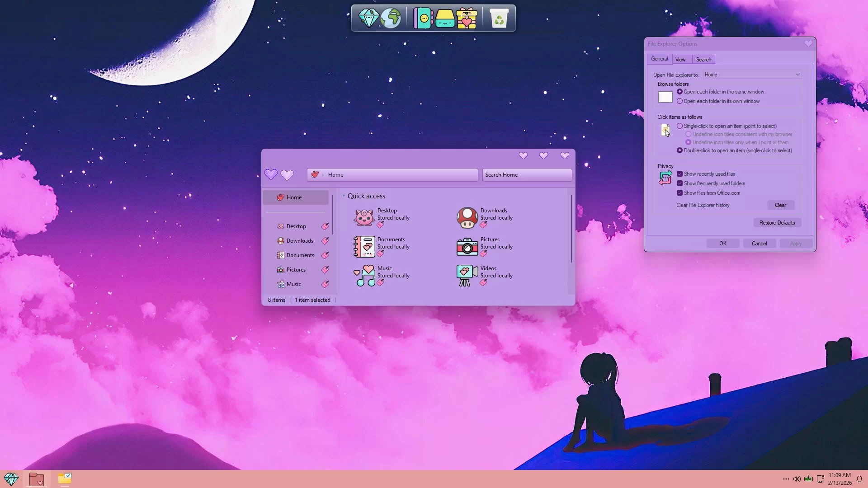This screenshot has width=868, height=488.
Task: Uncheck Show files from Office.com
Action: click(679, 193)
